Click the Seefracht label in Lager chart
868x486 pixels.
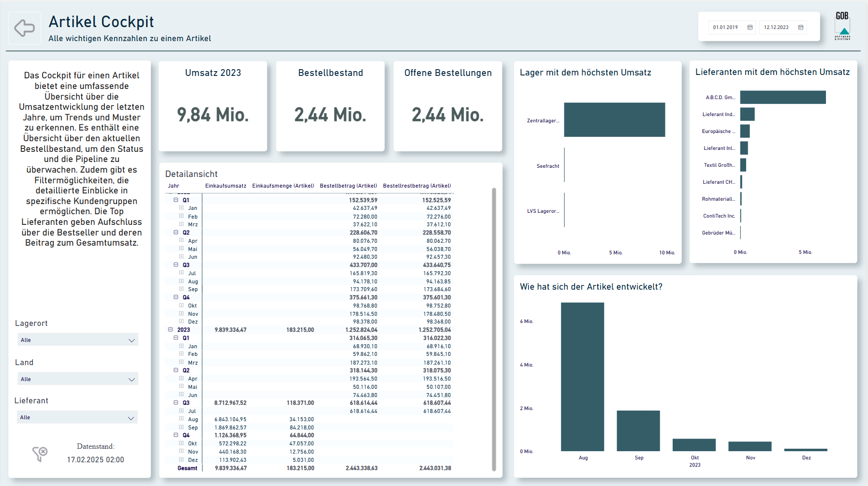coord(548,166)
